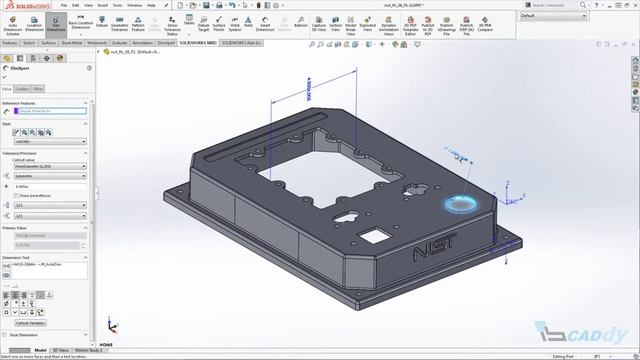
Task: Select Datum Target tool
Action: click(x=203, y=24)
